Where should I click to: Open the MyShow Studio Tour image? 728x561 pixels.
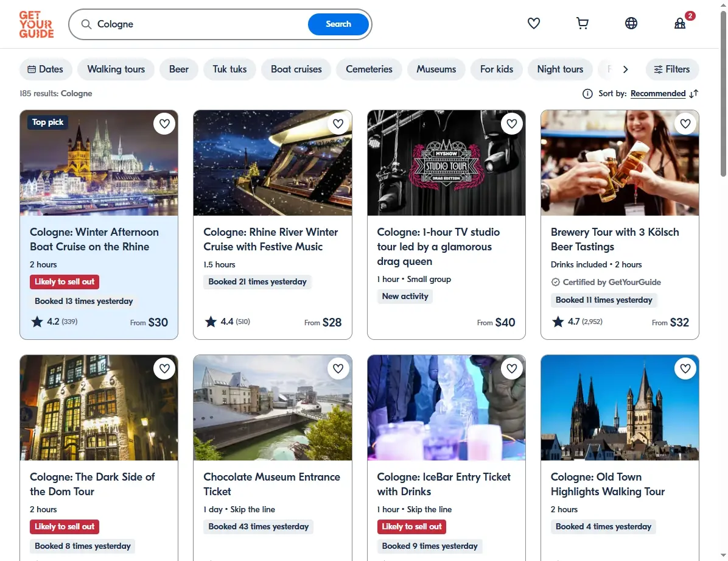click(x=446, y=163)
